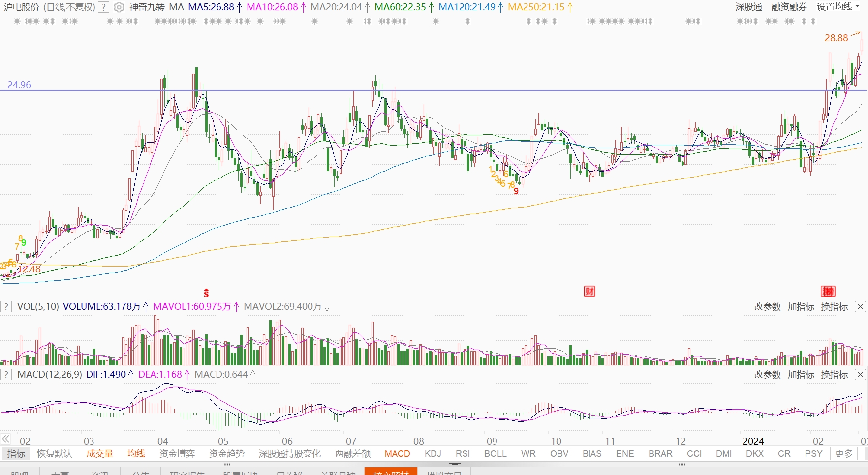
Task: Select the ENE indicator tab
Action: [625, 454]
